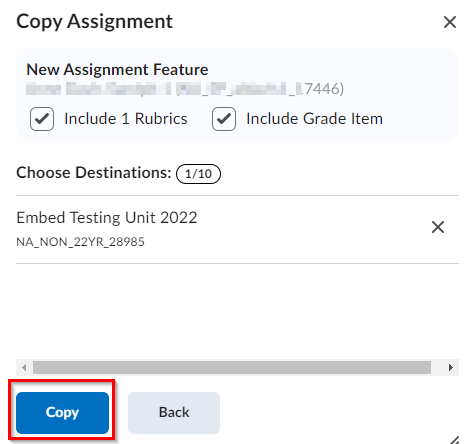The image size is (466, 444).
Task: Click the horizontal scrollbar left arrow
Action: click(24, 367)
